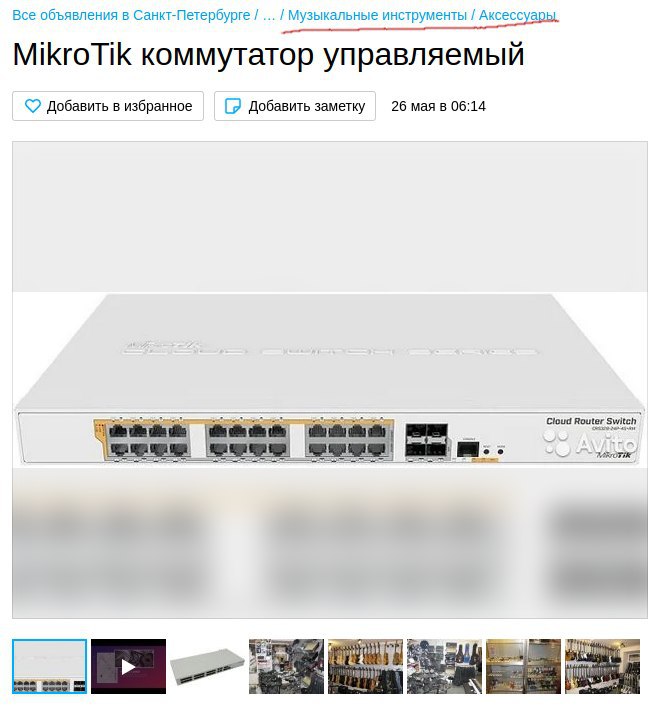Open the fifth thumbnail with hanging guitars
657x712 pixels.
click(x=366, y=667)
